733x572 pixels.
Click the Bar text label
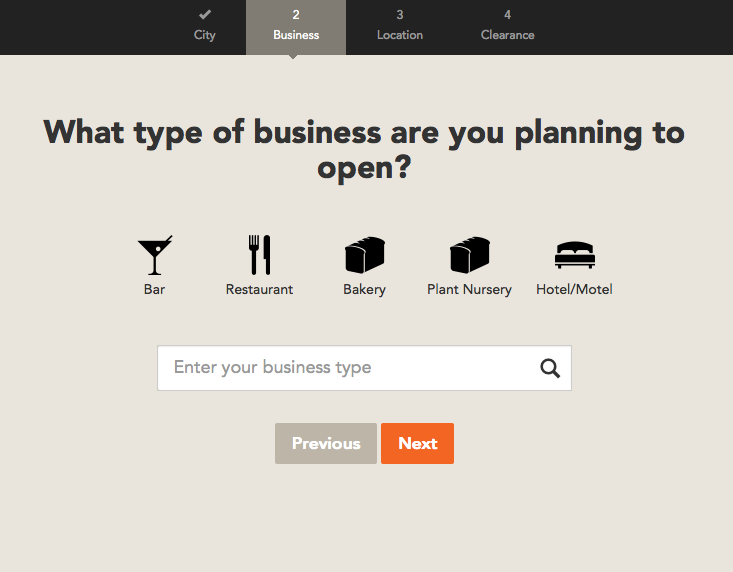(154, 290)
